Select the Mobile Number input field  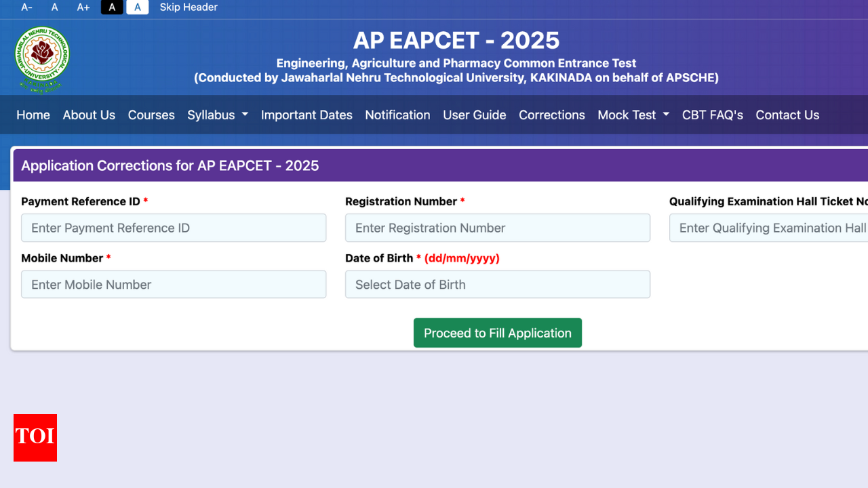click(174, 285)
